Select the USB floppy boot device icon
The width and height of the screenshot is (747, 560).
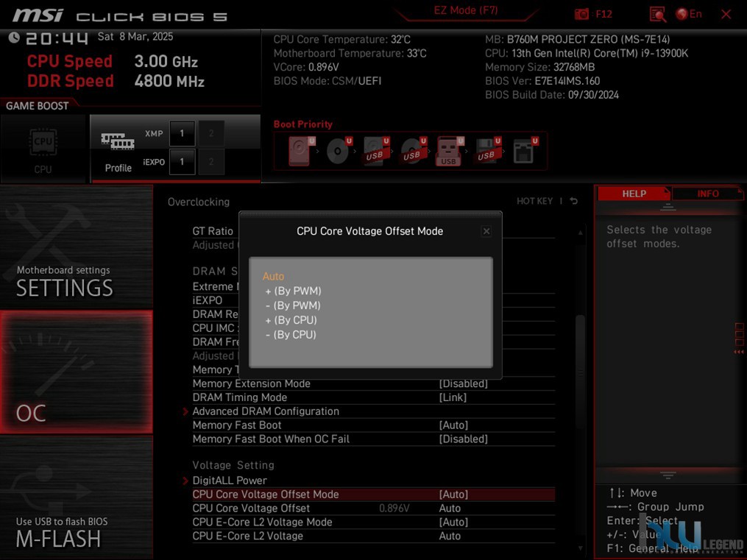click(x=487, y=151)
